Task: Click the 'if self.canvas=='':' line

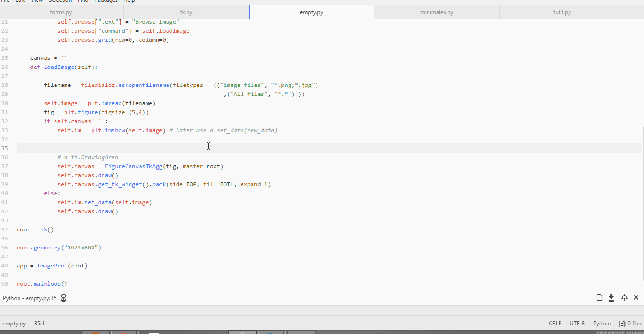Action: click(x=76, y=121)
